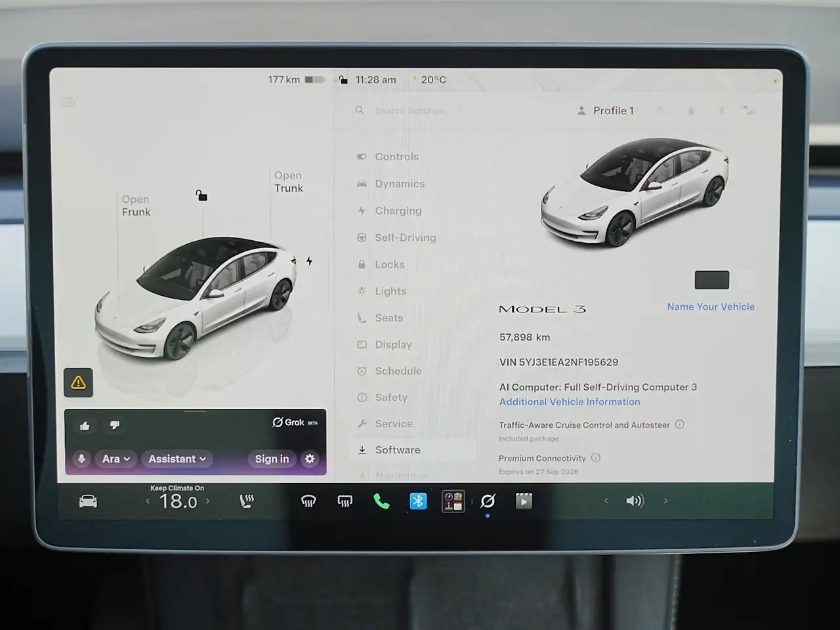Open the Ara voice dropdown

click(116, 459)
